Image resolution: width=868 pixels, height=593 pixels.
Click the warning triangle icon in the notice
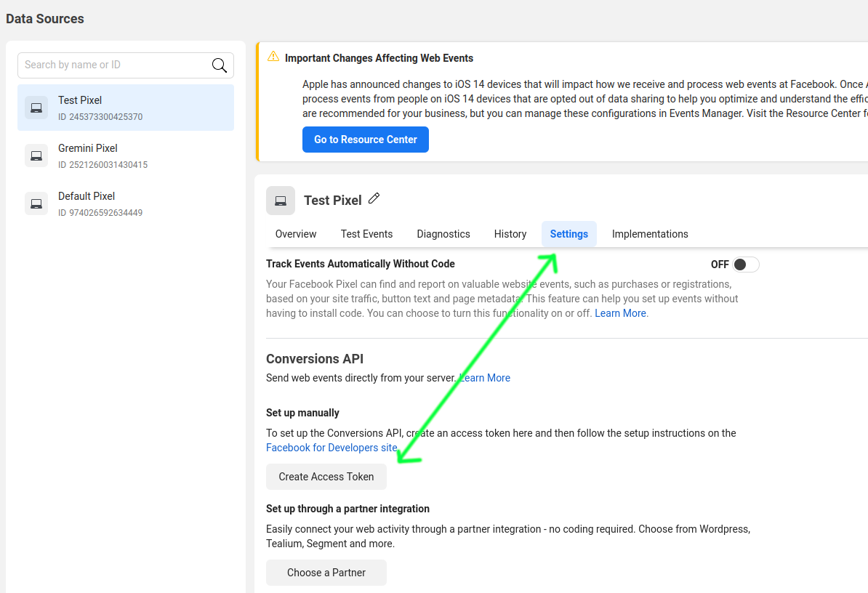(273, 57)
